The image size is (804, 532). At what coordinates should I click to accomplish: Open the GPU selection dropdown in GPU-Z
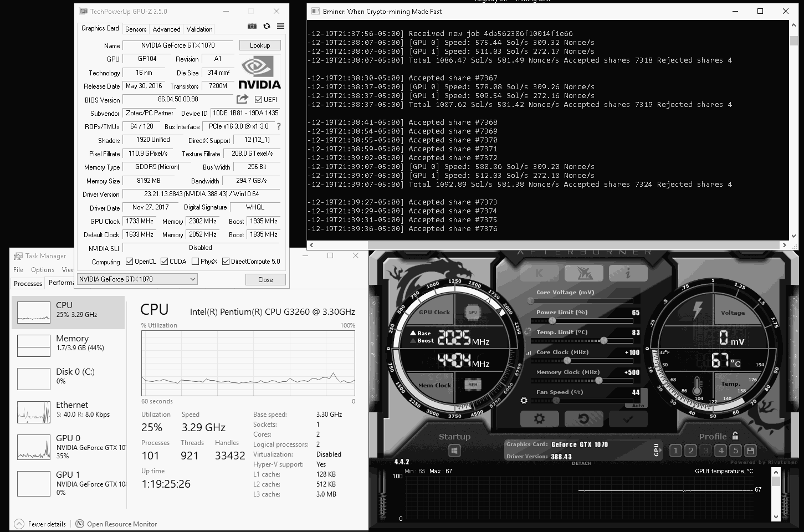coord(137,279)
